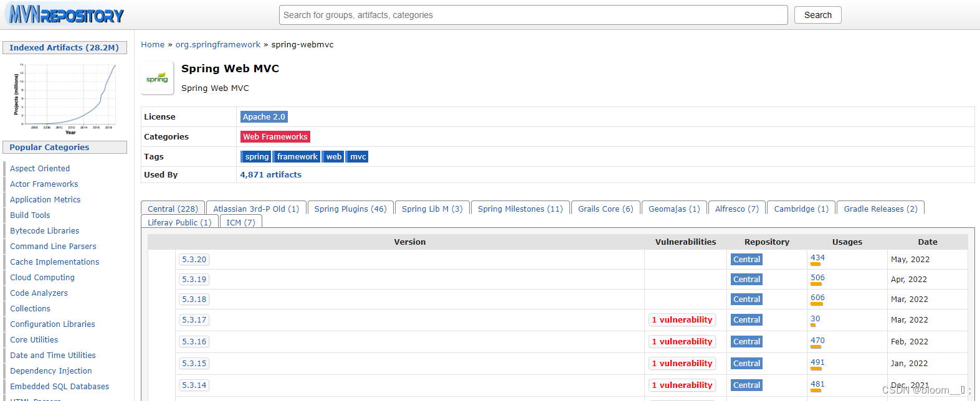
Task: View the vulnerability badge for 5.3.16
Action: pos(682,342)
